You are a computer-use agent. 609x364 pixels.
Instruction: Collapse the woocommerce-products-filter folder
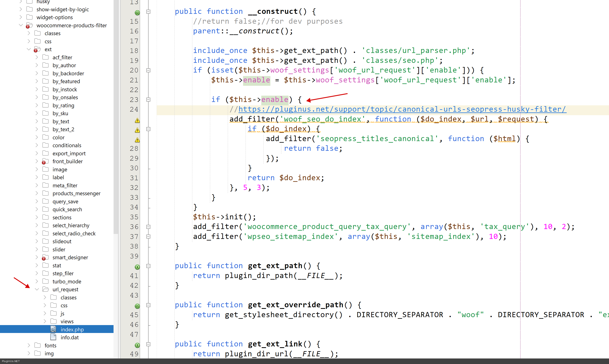21,25
